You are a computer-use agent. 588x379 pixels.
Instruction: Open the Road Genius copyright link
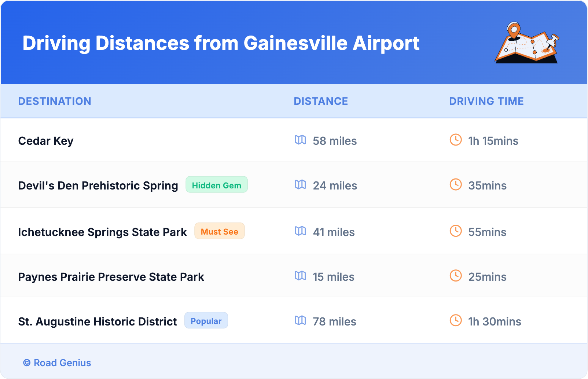(x=58, y=363)
